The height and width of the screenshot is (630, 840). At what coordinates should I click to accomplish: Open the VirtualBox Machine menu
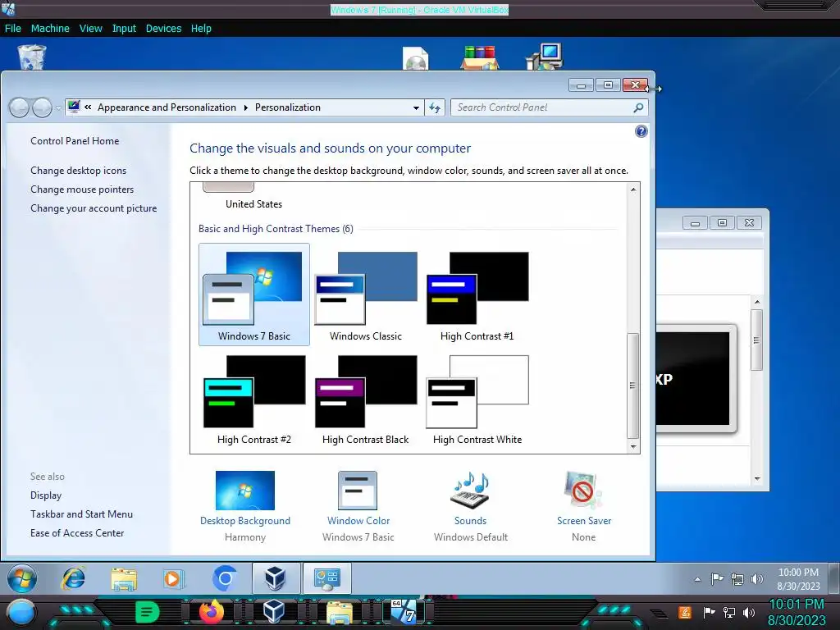coord(50,29)
